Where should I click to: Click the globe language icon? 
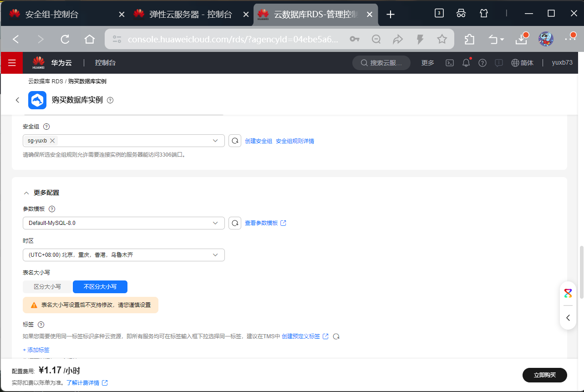coord(515,63)
